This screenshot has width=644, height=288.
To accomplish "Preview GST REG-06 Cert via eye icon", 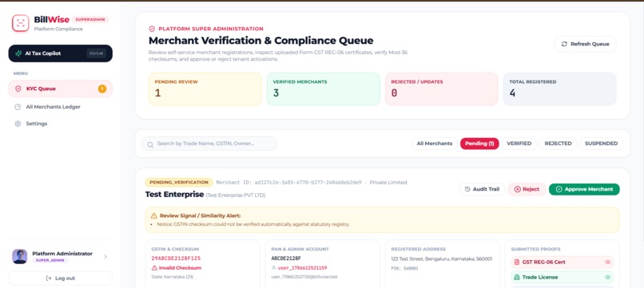I will click(x=608, y=262).
